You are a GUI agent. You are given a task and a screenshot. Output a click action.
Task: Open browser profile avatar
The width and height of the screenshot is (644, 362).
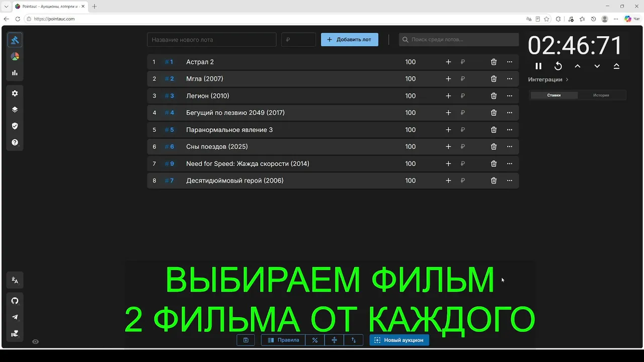coord(605,19)
